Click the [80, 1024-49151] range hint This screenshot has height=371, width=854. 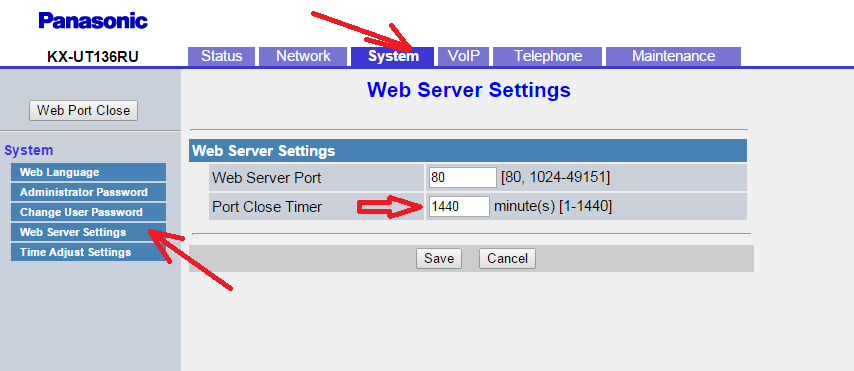click(555, 178)
